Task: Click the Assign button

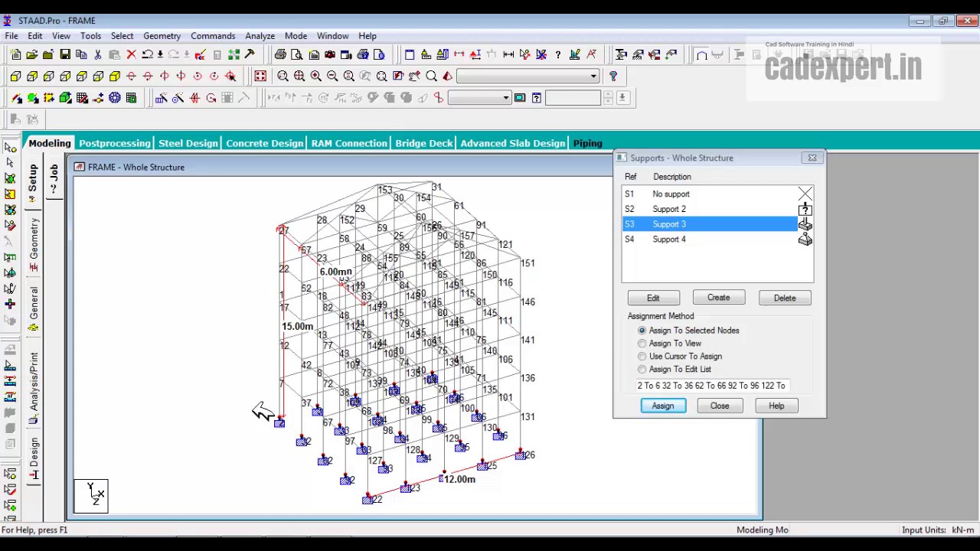Action: coord(663,406)
